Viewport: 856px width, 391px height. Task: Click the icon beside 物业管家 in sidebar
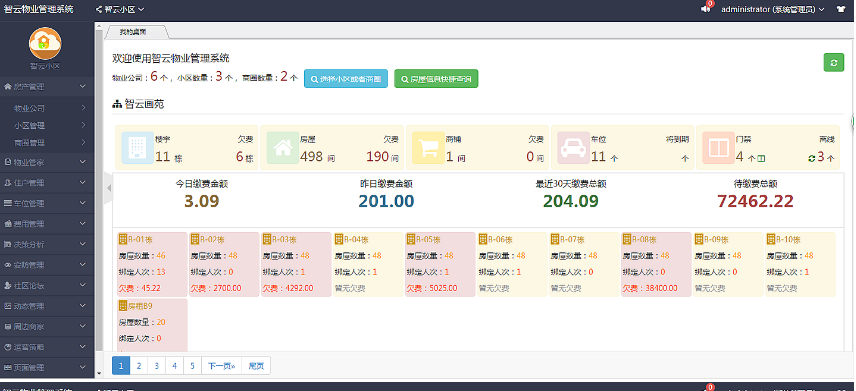click(x=8, y=162)
